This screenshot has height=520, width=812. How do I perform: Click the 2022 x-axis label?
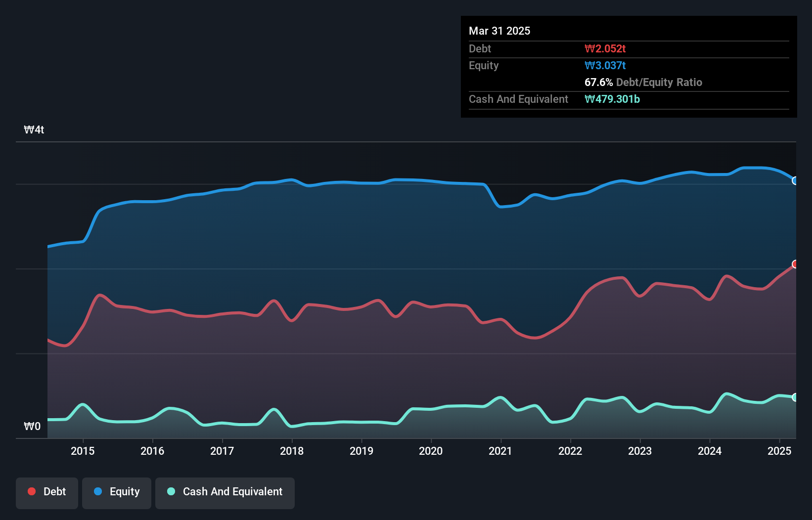tap(570, 451)
